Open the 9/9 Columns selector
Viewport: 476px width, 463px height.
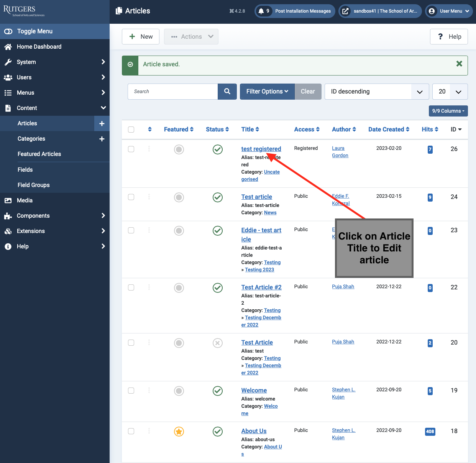pyautogui.click(x=448, y=111)
